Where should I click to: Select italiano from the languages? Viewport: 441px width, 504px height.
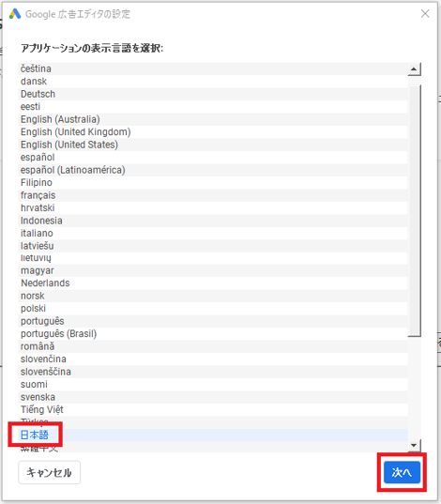coord(213,233)
